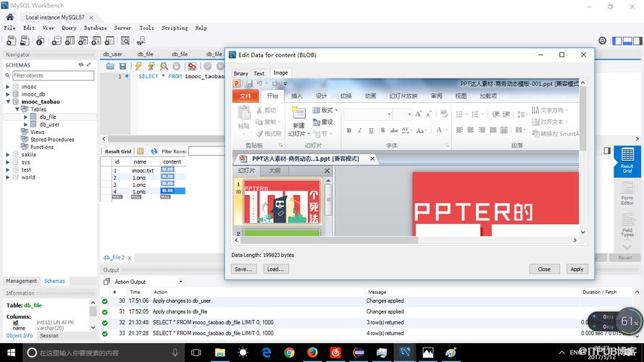The height and width of the screenshot is (362, 644).
Task: Open the Home screen tab icon
Action: tap(10, 17)
